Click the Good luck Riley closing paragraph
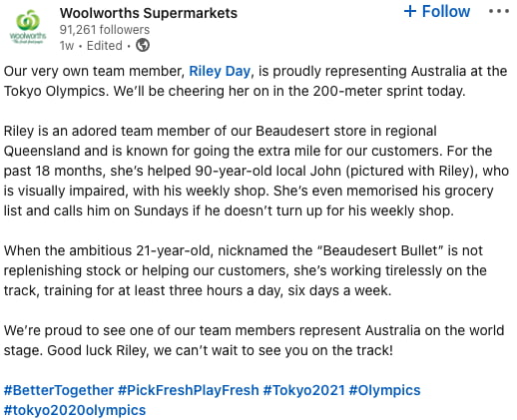The width and height of the screenshot is (517, 420). [254, 340]
